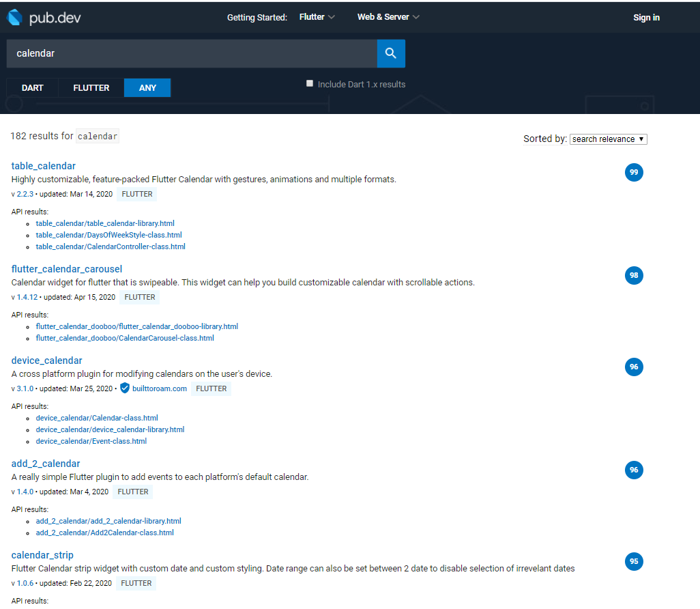The width and height of the screenshot is (700, 609).
Task: Click FLUTTER tag under flutter_calendar_carousel
Action: [x=140, y=298]
